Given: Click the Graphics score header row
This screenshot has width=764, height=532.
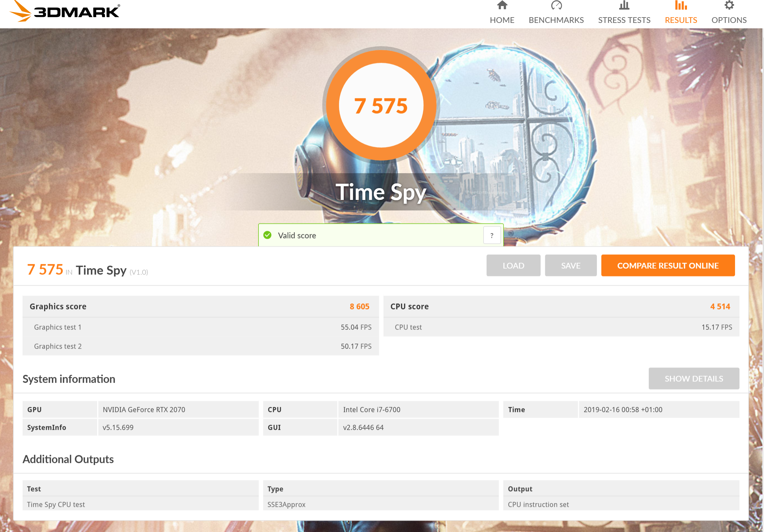Looking at the screenshot, I should coord(200,306).
